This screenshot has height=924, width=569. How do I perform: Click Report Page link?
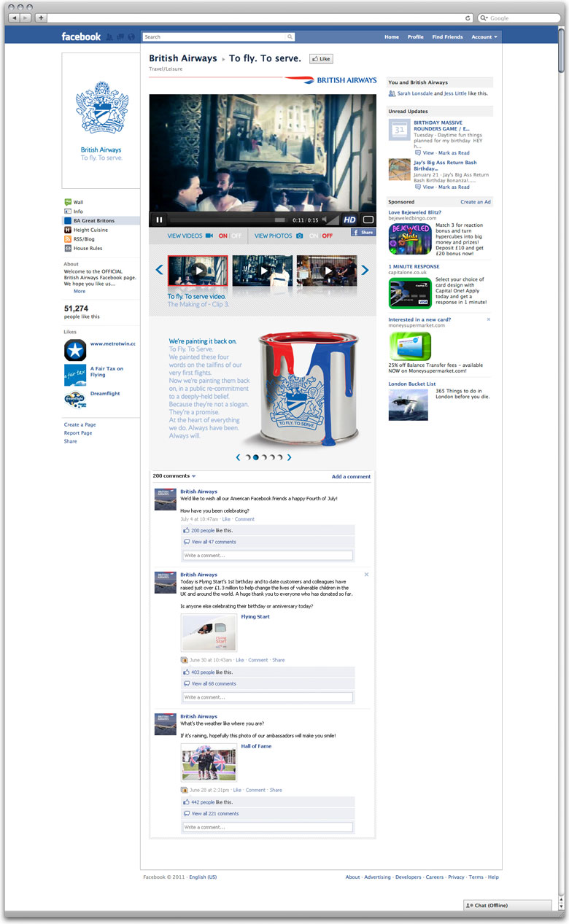[x=78, y=433]
